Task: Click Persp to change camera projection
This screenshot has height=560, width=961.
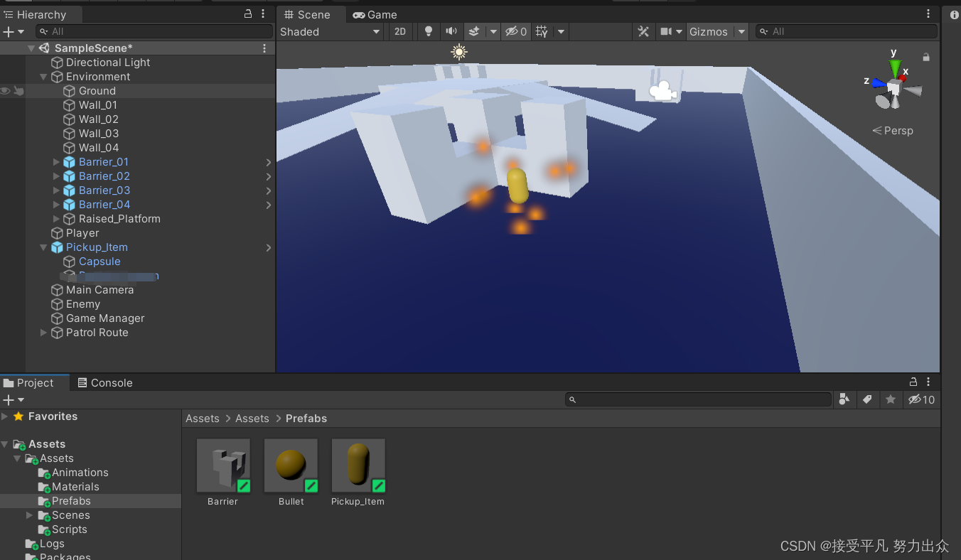Action: (898, 131)
